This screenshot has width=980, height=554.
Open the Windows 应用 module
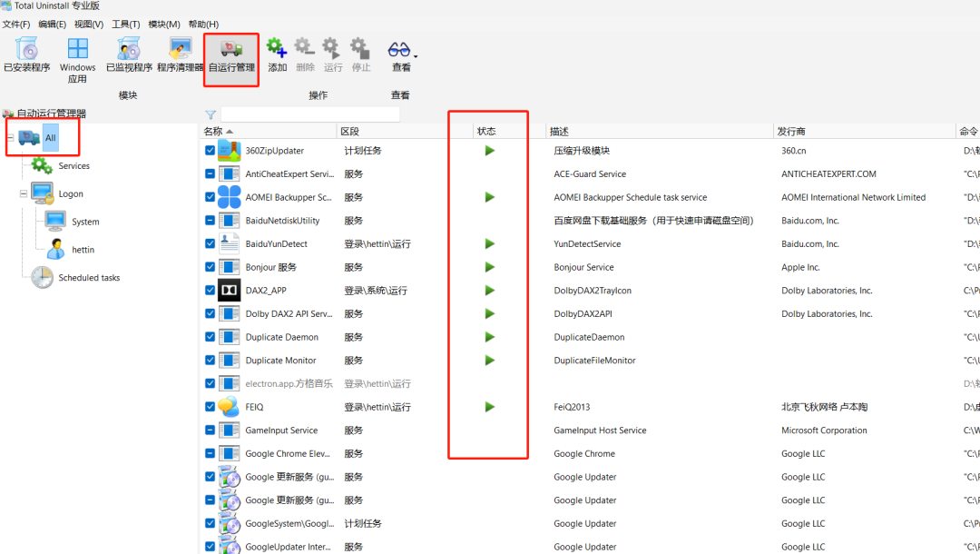[77, 60]
